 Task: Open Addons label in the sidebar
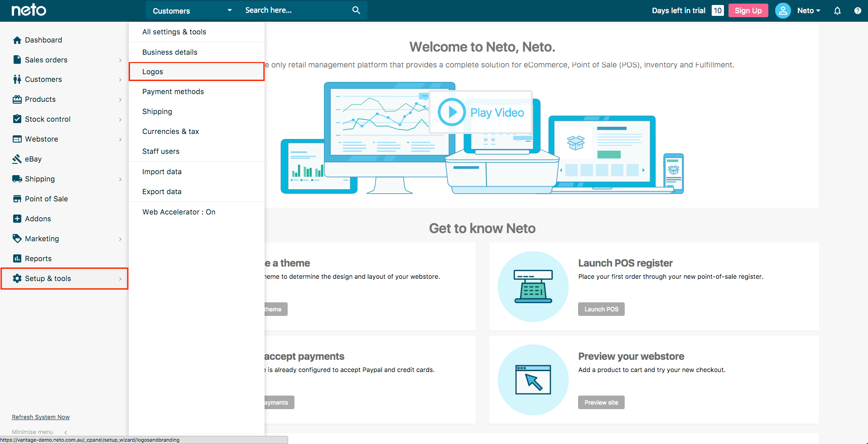click(x=38, y=219)
